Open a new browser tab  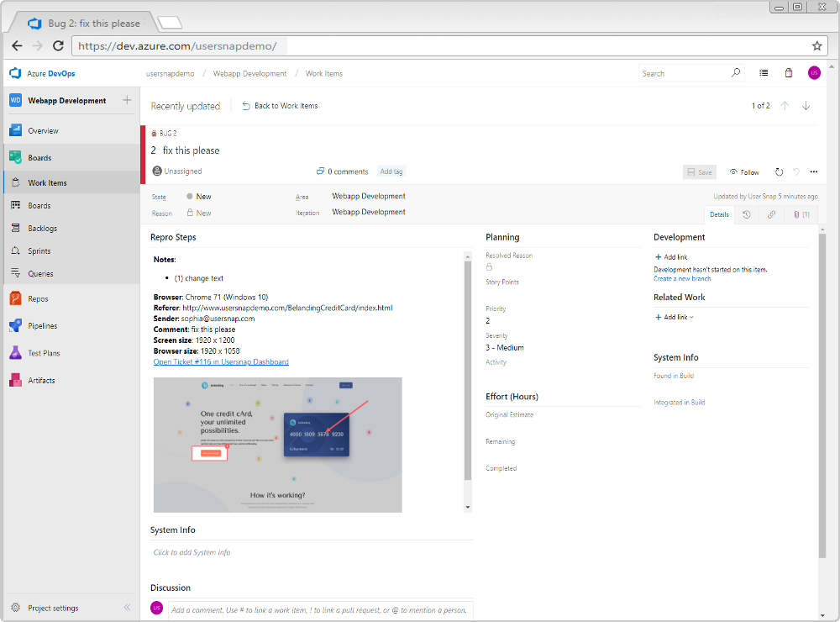click(x=170, y=23)
